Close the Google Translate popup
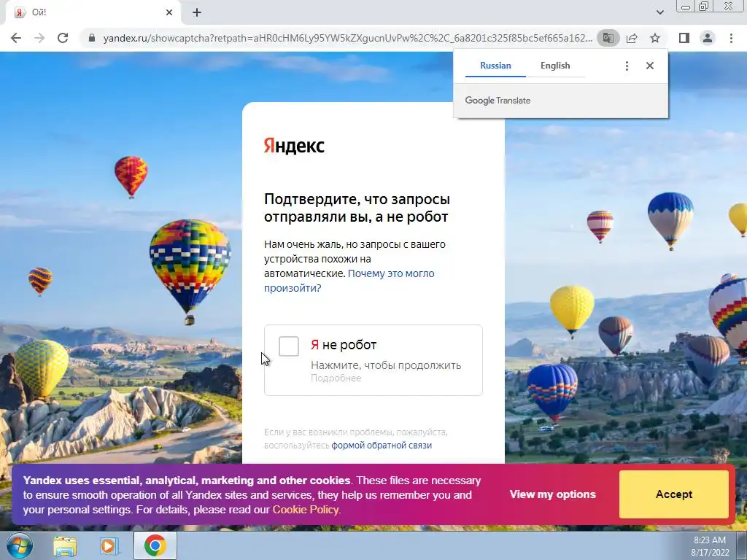747x560 pixels. tap(650, 66)
